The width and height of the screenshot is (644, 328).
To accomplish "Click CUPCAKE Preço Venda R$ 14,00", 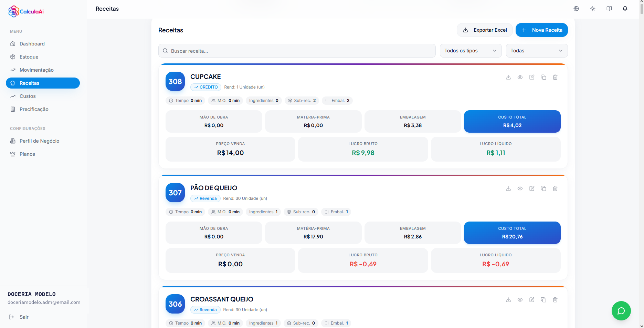I will (x=230, y=149).
